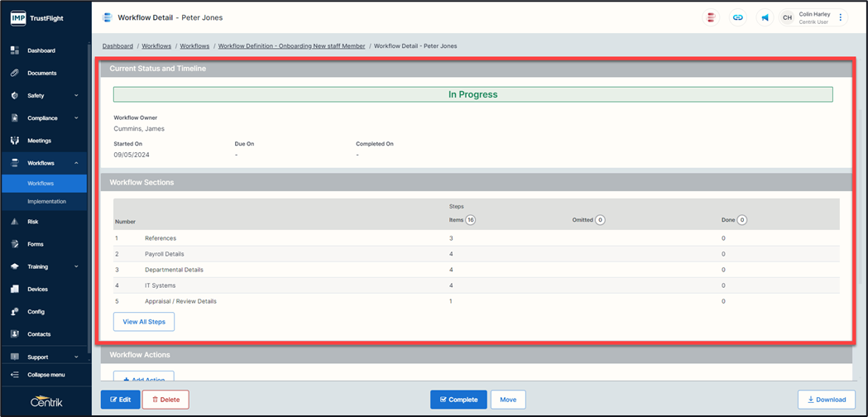868x417 pixels.
Task: Click the Dashboard breadcrumb link
Action: [117, 46]
